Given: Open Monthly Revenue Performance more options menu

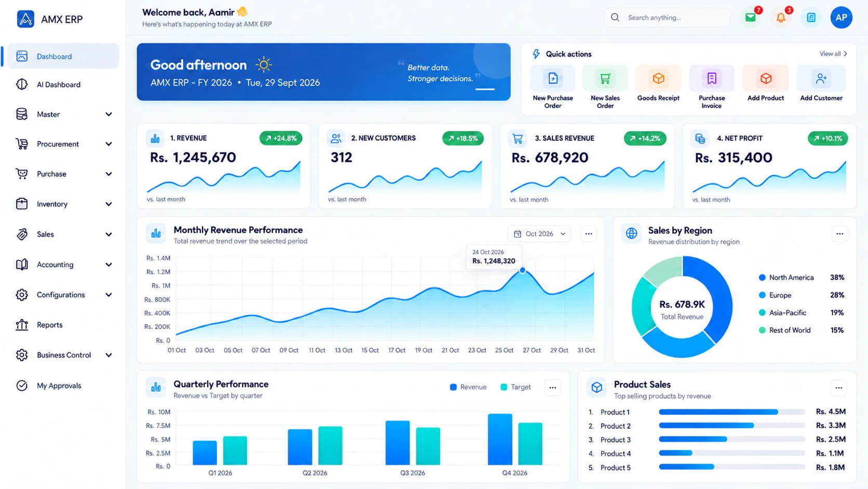Looking at the screenshot, I should [x=589, y=234].
